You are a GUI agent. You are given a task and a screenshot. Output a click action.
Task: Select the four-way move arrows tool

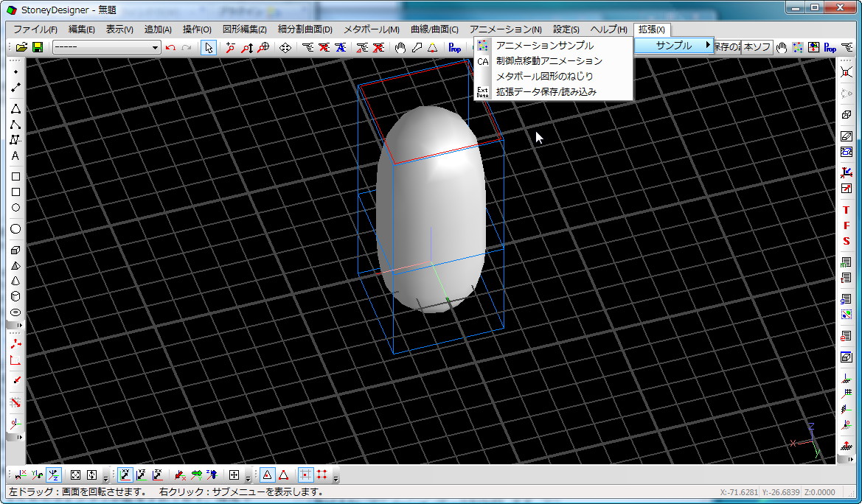tap(285, 48)
